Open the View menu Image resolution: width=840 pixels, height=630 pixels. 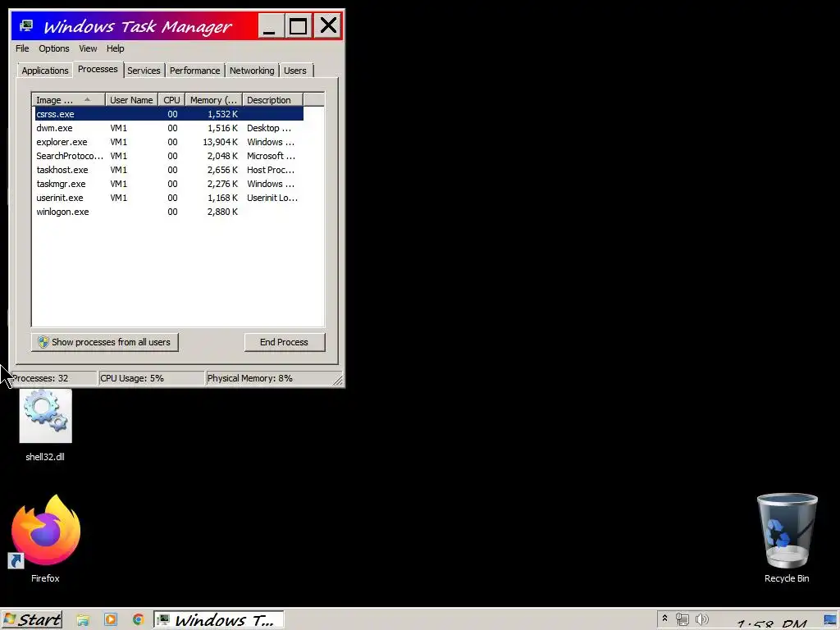click(88, 48)
